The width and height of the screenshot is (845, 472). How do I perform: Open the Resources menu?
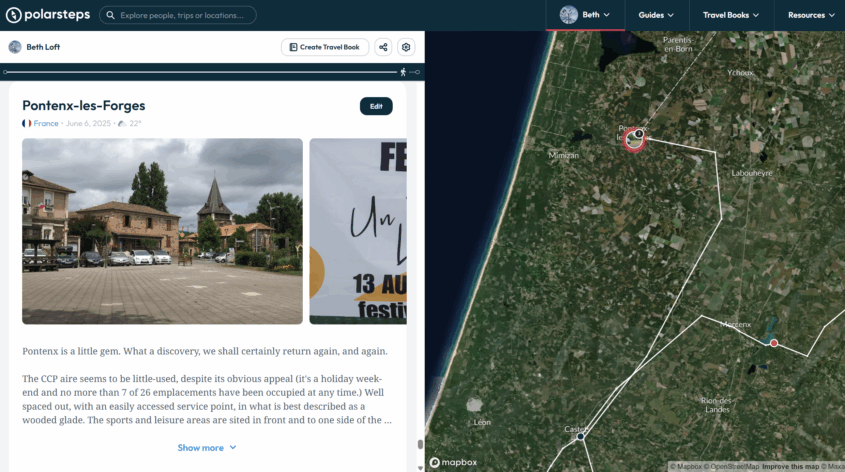coord(811,15)
